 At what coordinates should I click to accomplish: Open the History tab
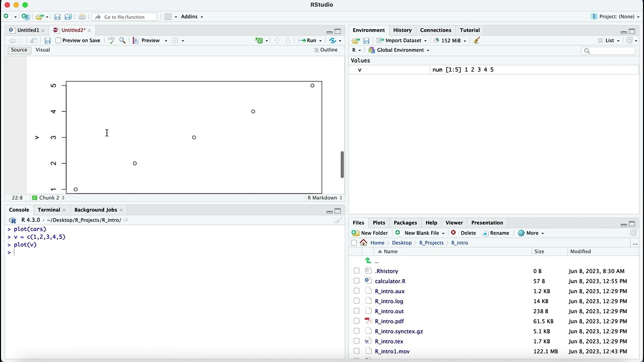click(402, 30)
